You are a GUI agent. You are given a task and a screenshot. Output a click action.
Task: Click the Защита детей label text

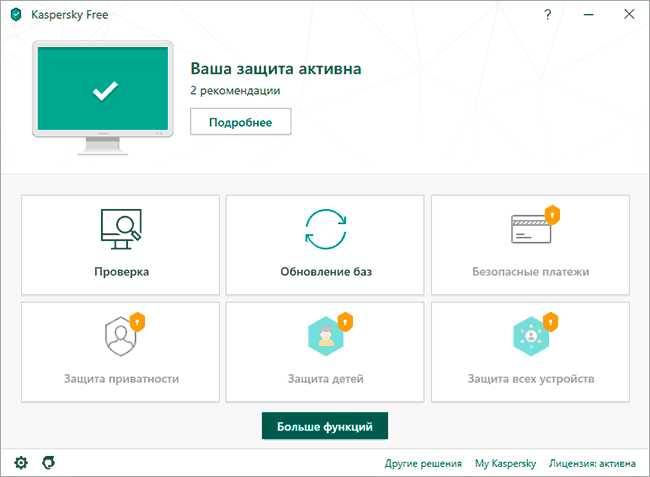click(326, 379)
